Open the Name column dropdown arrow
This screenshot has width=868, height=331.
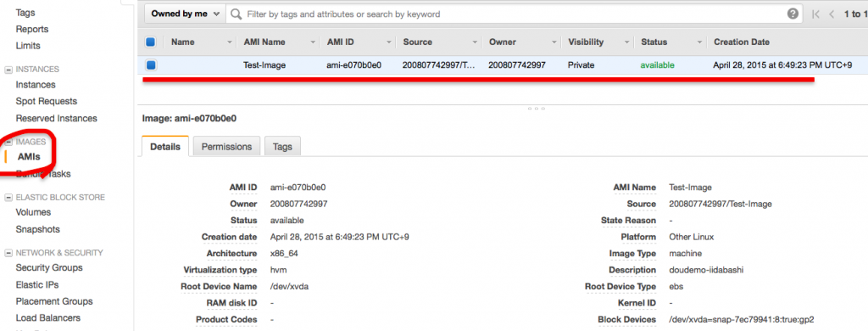click(x=230, y=42)
